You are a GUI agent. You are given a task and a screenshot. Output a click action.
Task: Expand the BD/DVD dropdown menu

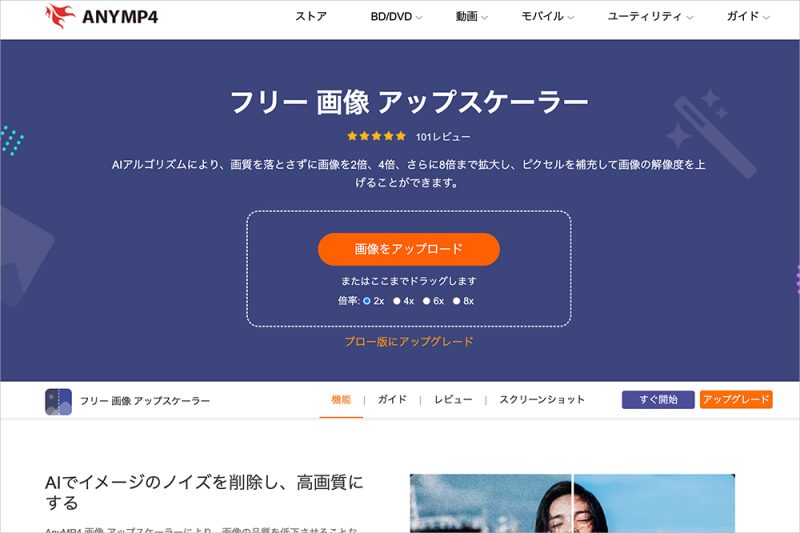pos(396,17)
